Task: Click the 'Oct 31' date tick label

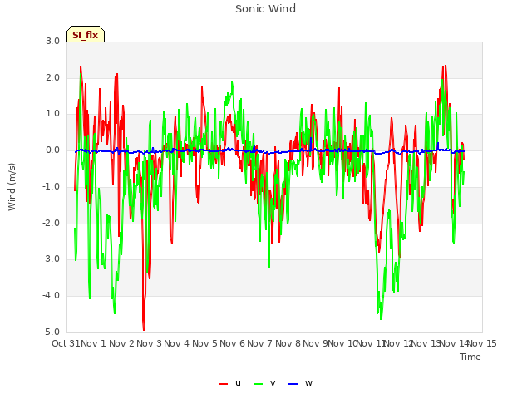Action: [66, 343]
